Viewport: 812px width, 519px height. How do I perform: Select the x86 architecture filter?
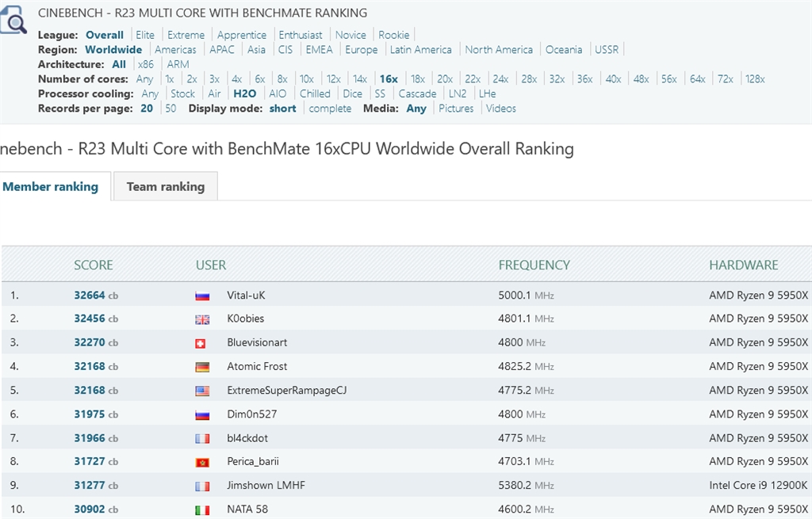coord(145,64)
